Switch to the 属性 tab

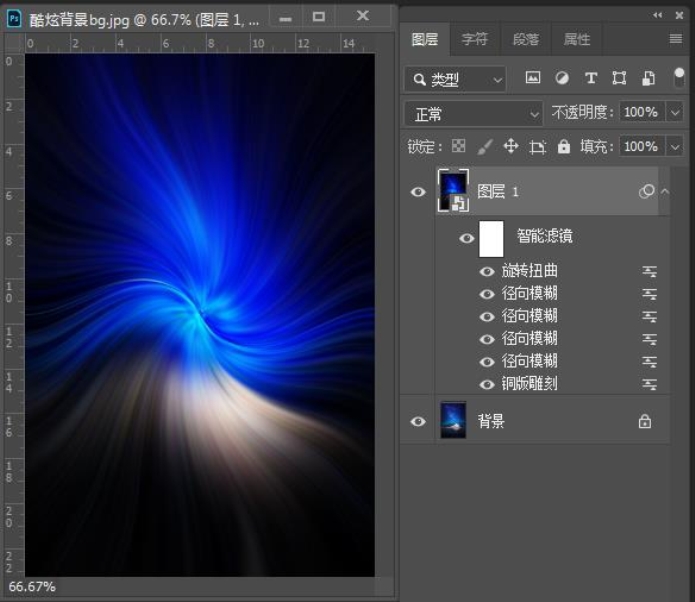(577, 39)
